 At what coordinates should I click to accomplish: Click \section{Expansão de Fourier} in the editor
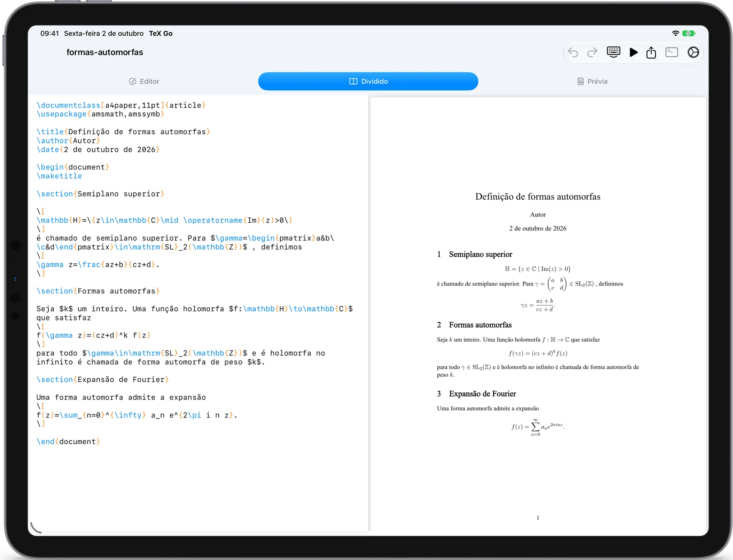pyautogui.click(x=103, y=380)
